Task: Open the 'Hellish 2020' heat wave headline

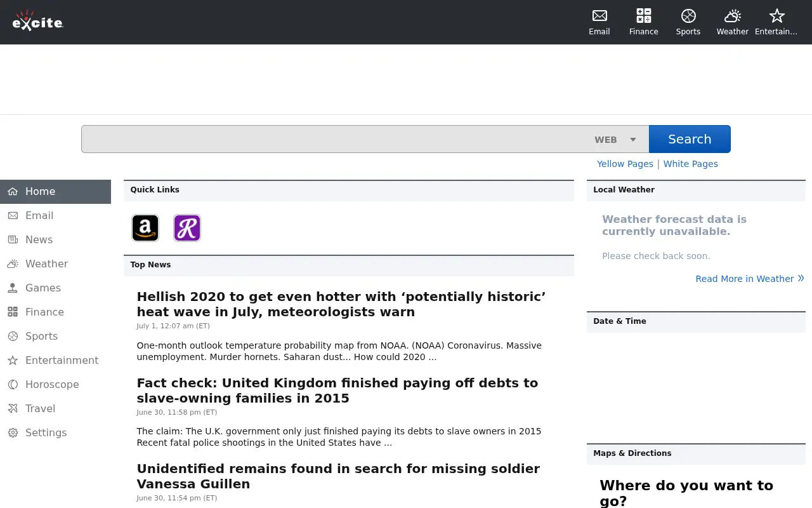Action: (x=341, y=304)
